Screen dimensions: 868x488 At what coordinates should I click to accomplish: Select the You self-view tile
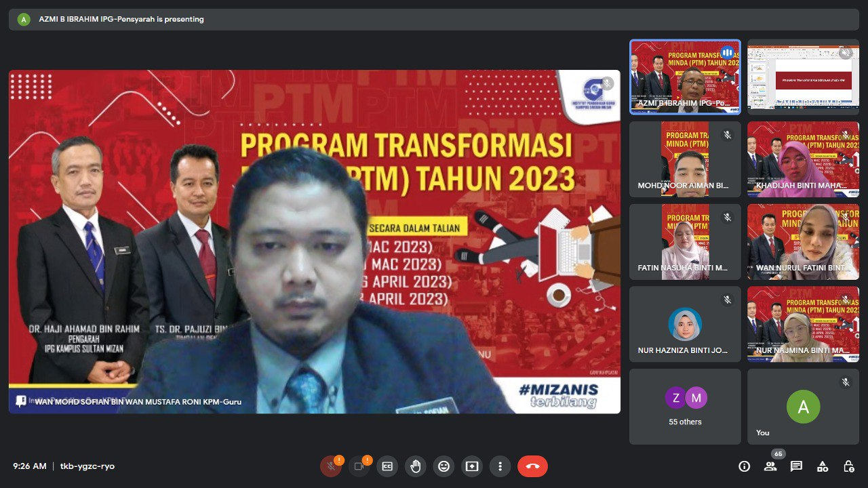pyautogui.click(x=803, y=407)
